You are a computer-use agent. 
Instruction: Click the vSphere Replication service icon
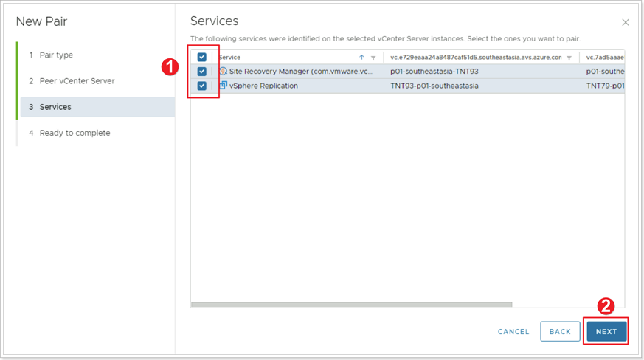[223, 86]
